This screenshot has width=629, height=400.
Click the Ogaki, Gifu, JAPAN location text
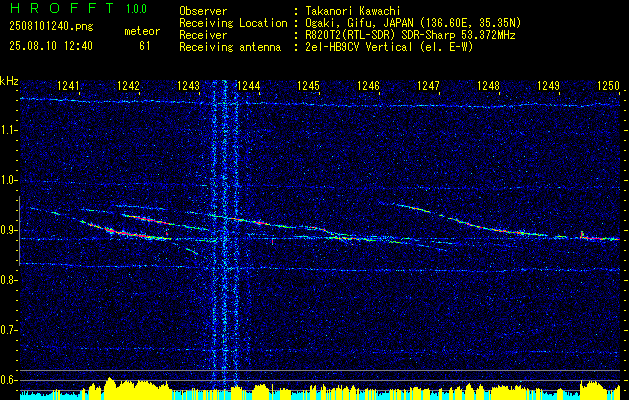tap(413, 23)
